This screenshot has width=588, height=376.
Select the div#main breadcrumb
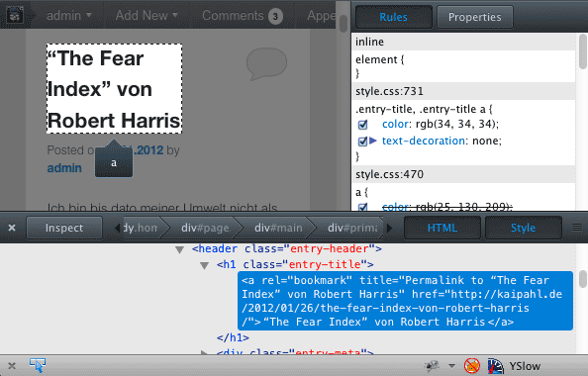pos(278,228)
